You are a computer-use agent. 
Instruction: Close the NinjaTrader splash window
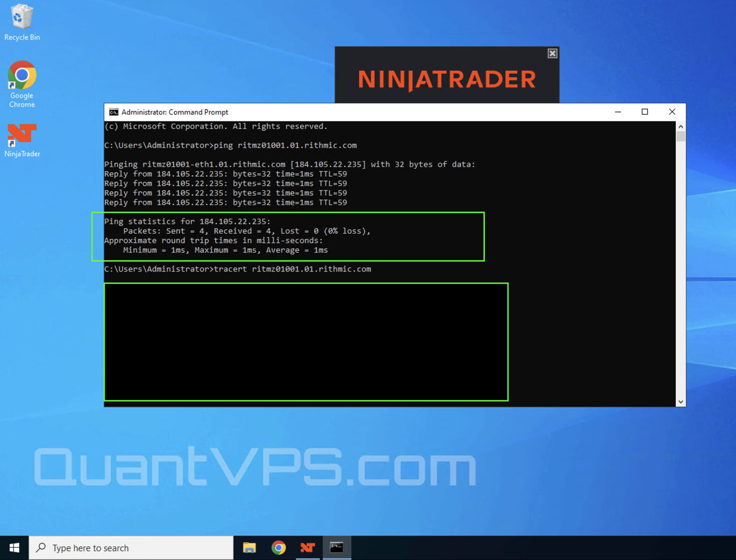tap(552, 54)
